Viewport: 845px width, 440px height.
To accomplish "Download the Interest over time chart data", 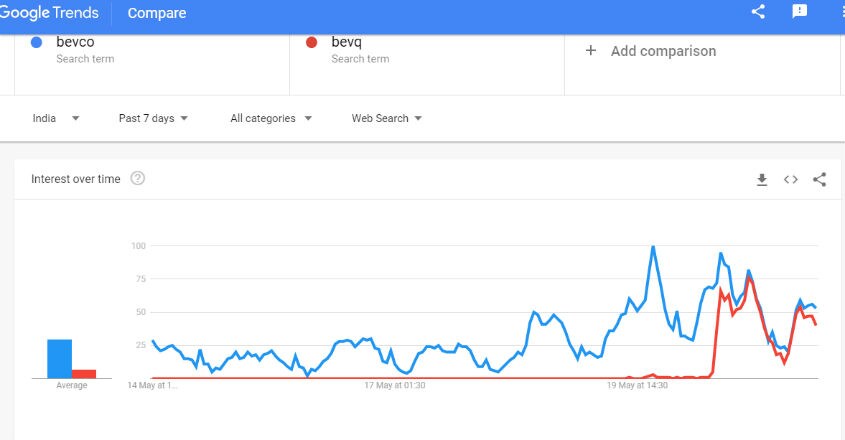I will (x=761, y=180).
